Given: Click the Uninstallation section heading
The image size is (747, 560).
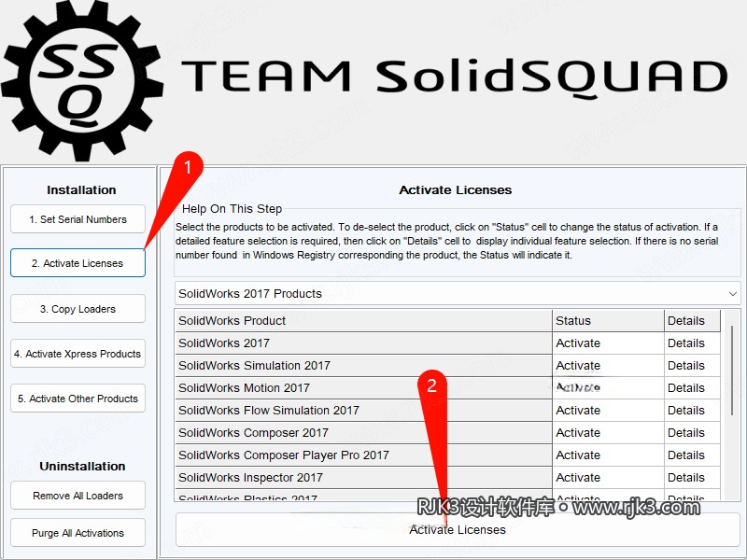Looking at the screenshot, I should coord(82,466).
